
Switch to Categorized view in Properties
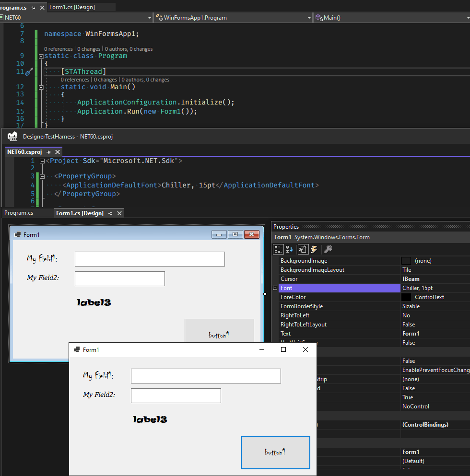278,249
